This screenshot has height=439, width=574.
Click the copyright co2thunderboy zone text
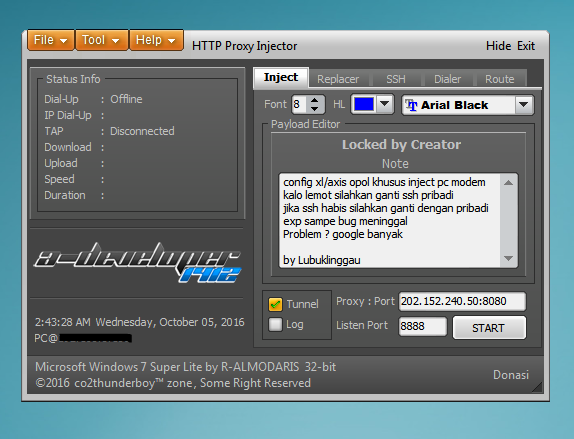173,383
